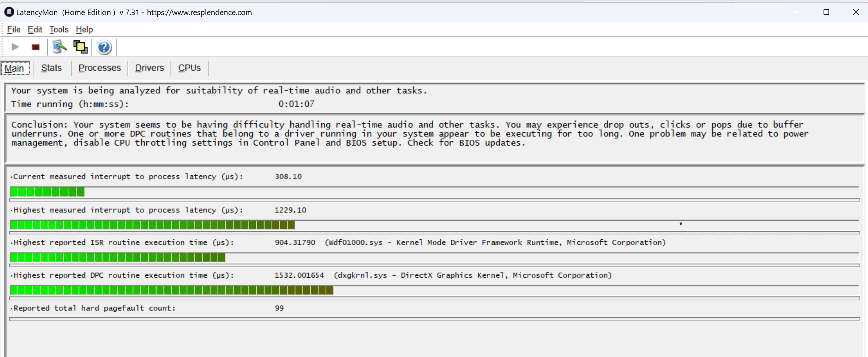
Task: Open the Help menu
Action: 84,29
